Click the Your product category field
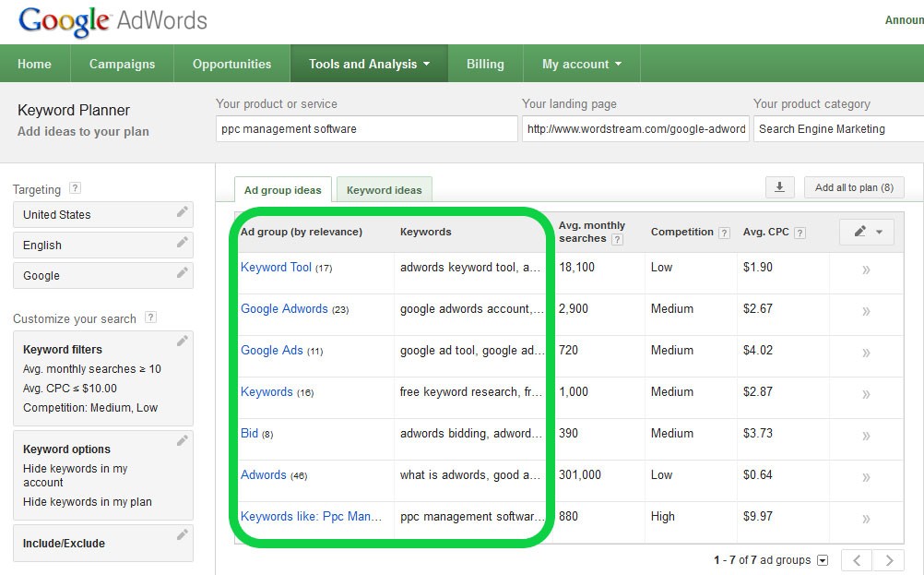The image size is (924, 575). 838,128
